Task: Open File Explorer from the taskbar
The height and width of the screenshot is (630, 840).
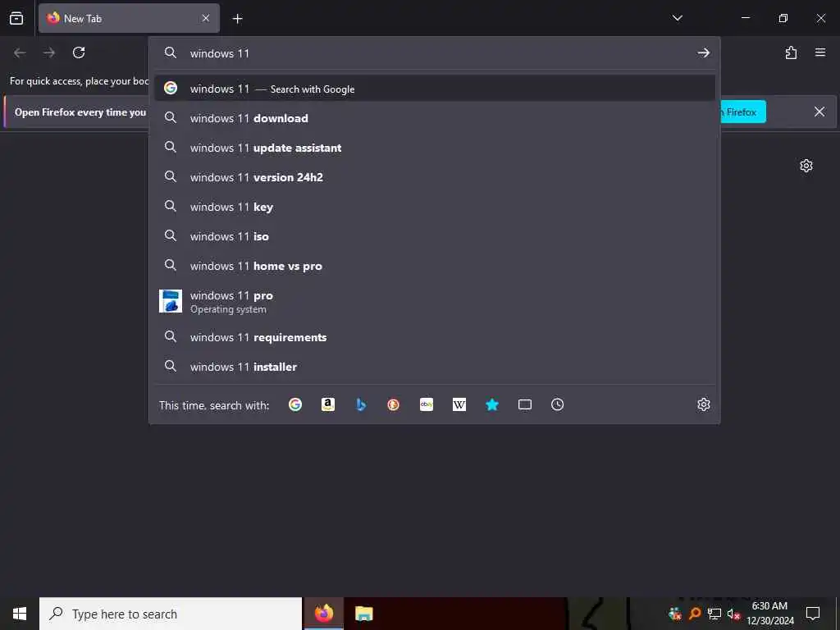Action: click(363, 614)
